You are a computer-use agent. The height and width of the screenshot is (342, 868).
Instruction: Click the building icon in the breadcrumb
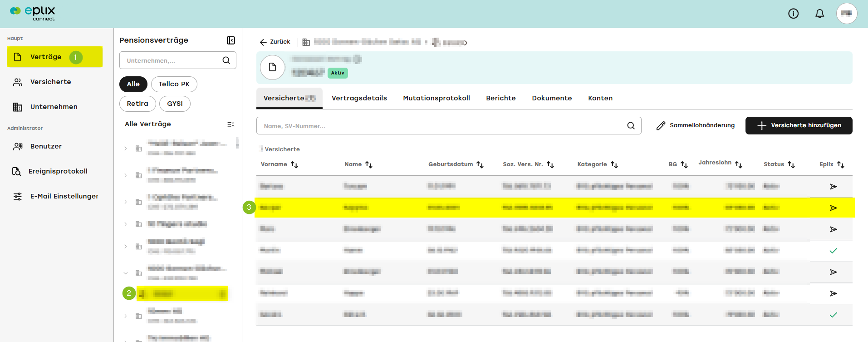click(306, 42)
